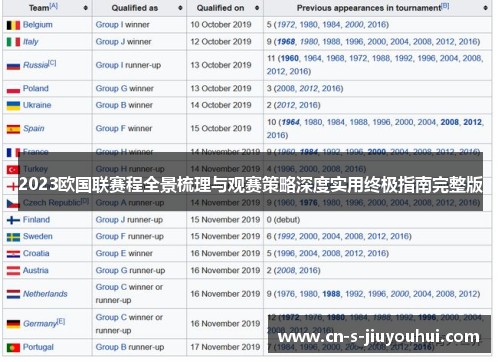
Task: Follow Group B link in Portugal row
Action: [111, 347]
